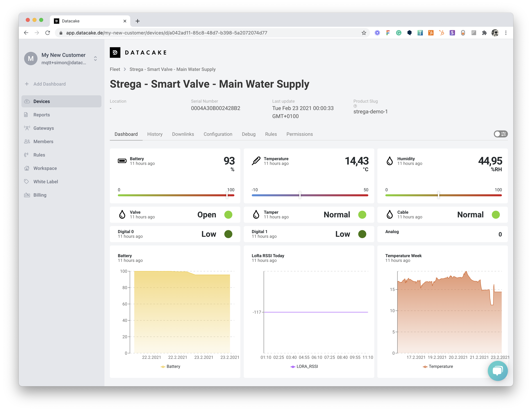The height and width of the screenshot is (411, 532).
Task: Click the droplet icon in Valve widget
Action: [122, 214]
